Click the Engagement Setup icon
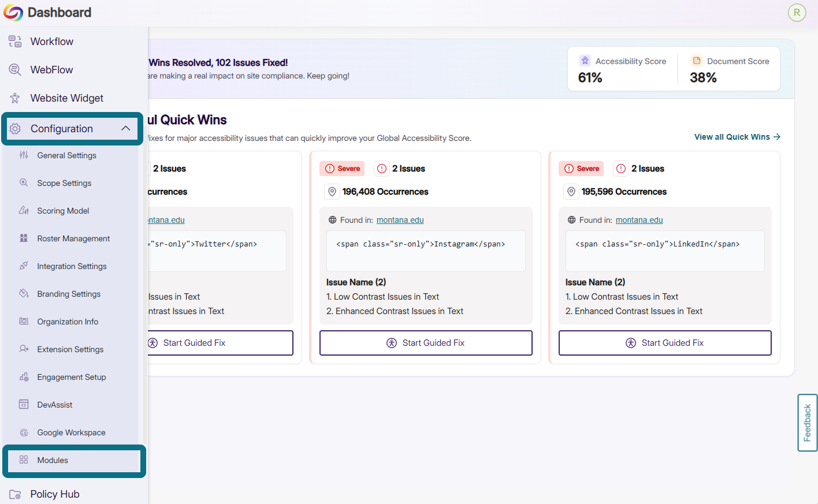The height and width of the screenshot is (504, 818). 24,377
